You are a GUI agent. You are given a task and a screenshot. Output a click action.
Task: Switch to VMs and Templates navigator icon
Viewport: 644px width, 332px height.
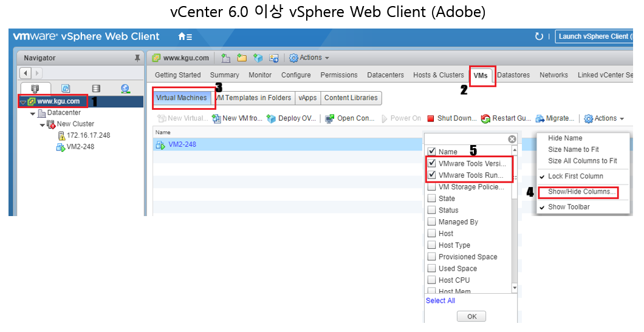click(x=66, y=89)
